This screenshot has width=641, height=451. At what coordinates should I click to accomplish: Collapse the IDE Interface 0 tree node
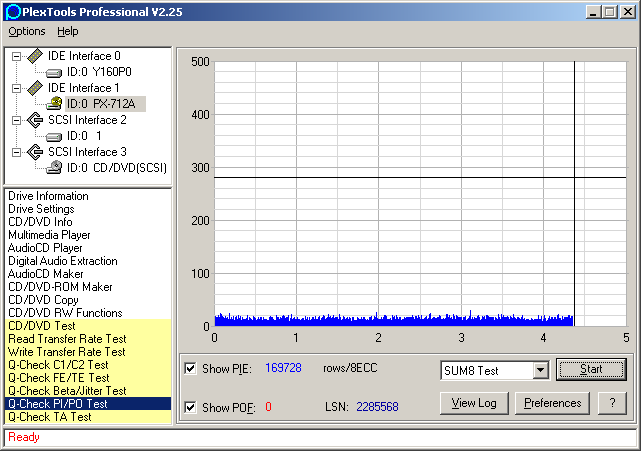(x=16, y=56)
